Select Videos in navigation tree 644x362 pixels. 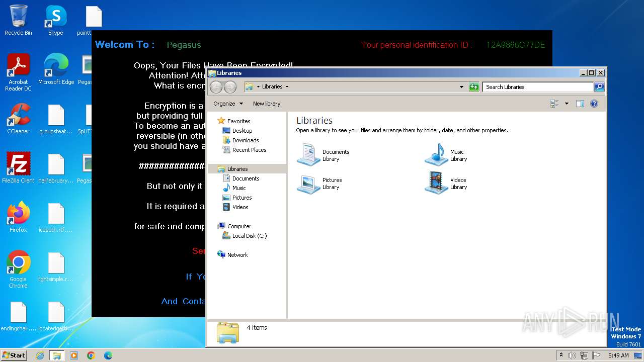pos(235,207)
